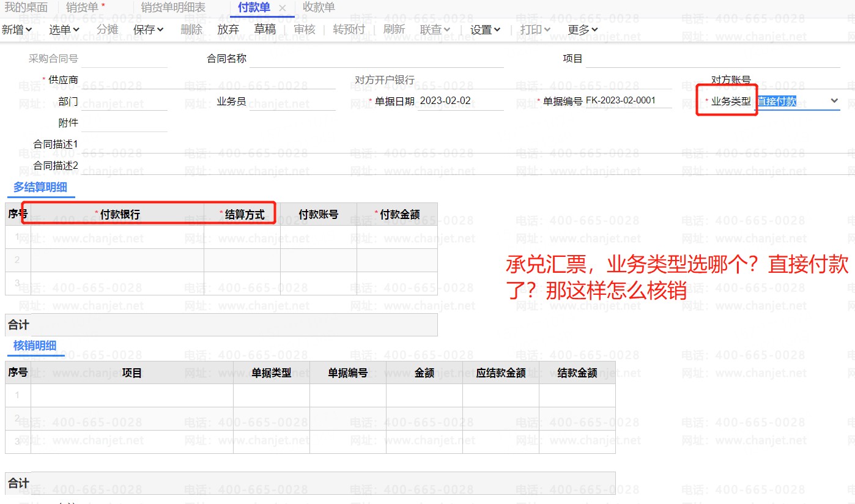Click the 单据日期 field

pyautogui.click(x=460, y=102)
